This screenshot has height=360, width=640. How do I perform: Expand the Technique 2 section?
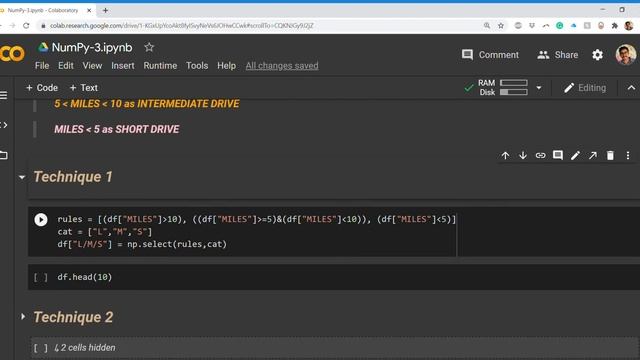(23, 317)
